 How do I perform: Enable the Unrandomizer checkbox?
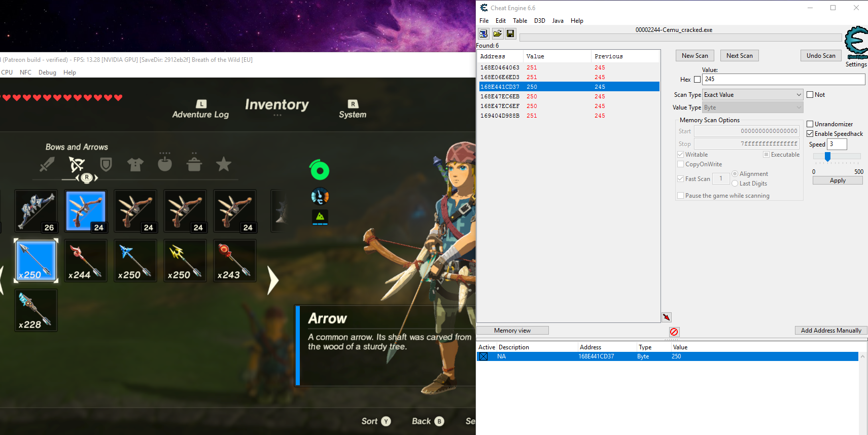pyautogui.click(x=810, y=124)
